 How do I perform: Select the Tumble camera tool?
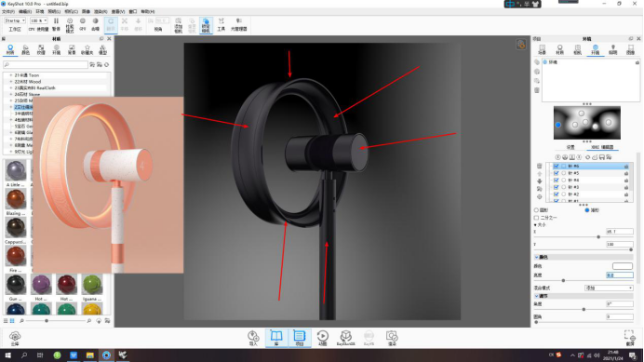111,25
